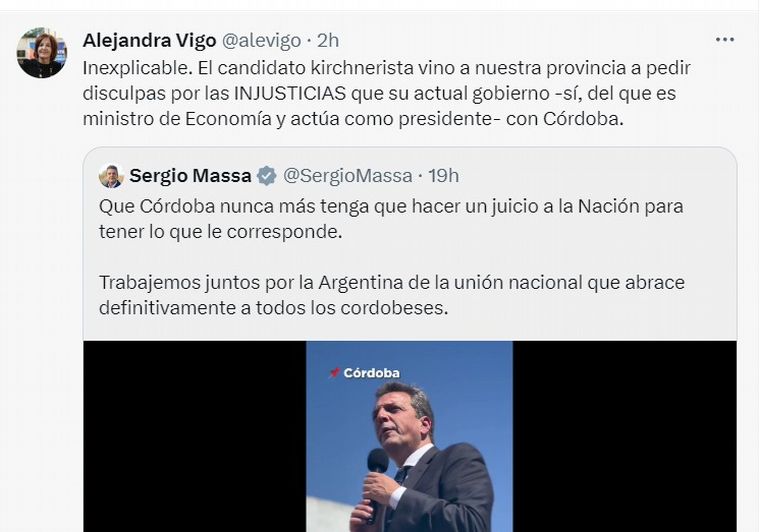Click Sergio Massa's small avatar in quoted tweet
This screenshot has height=532, width=760.
click(x=111, y=176)
